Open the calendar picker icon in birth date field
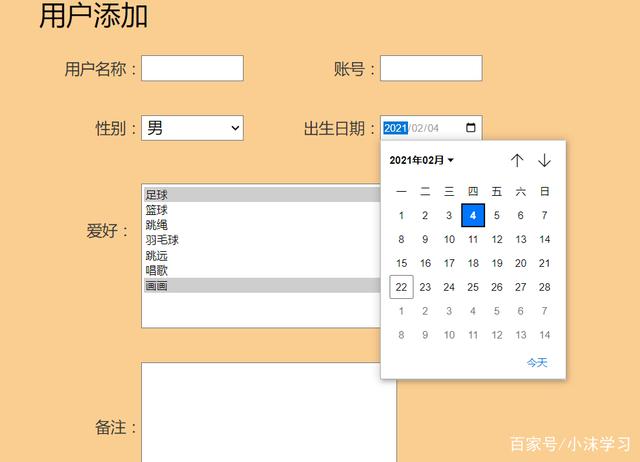Screen dimensions: 640x462 471,128
